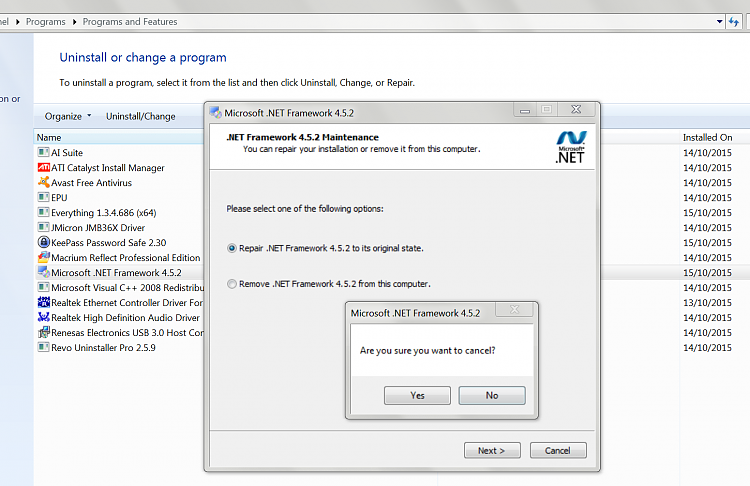
Task: Click No in the cancel confirmation
Action: [x=492, y=396]
